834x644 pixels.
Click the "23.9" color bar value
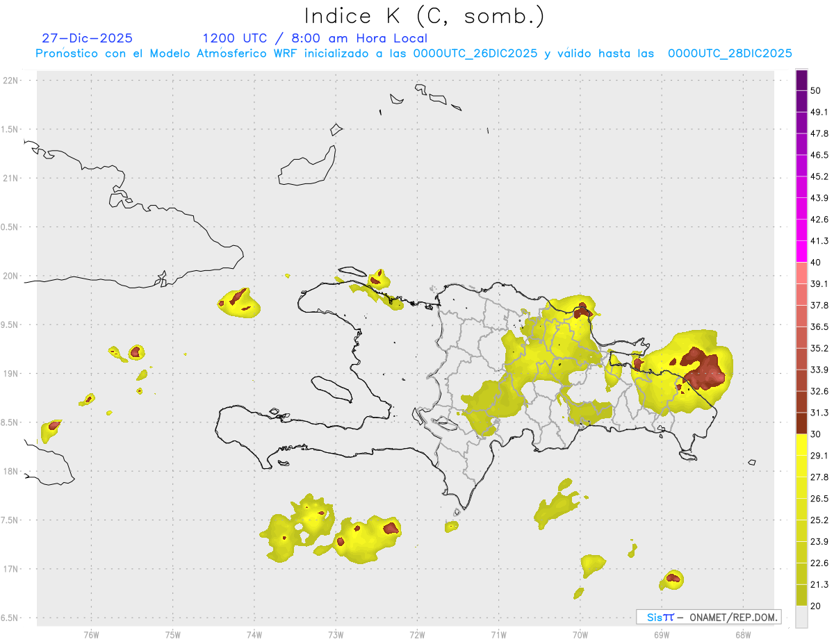819,541
